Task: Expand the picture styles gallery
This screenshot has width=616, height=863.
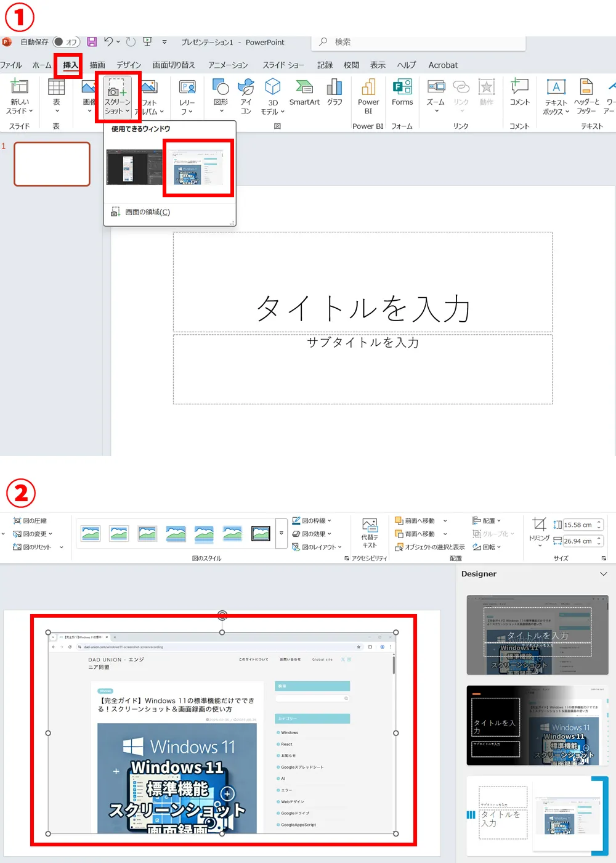Action: pyautogui.click(x=282, y=533)
